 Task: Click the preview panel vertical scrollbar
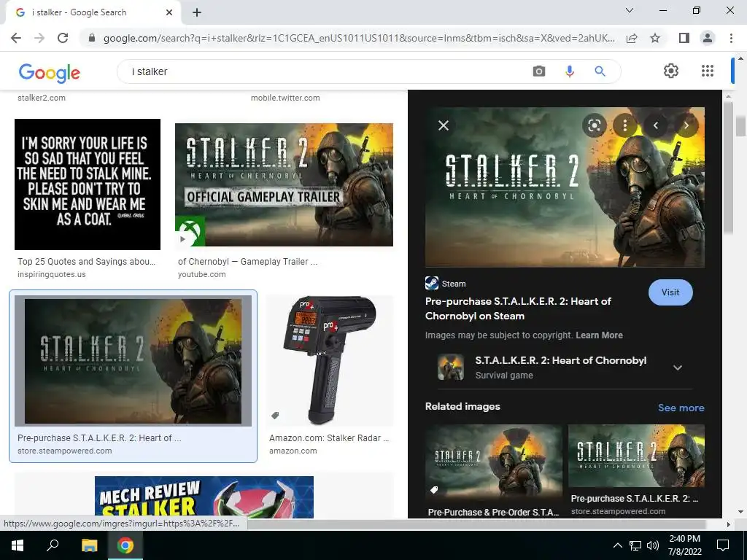tap(728, 168)
